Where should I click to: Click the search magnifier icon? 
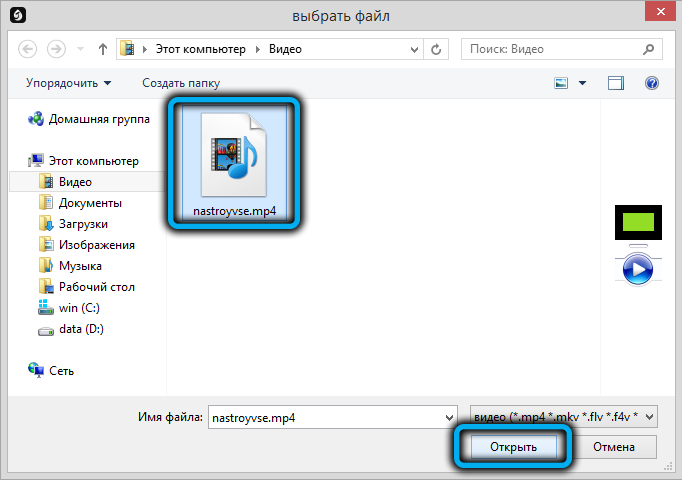(x=649, y=49)
